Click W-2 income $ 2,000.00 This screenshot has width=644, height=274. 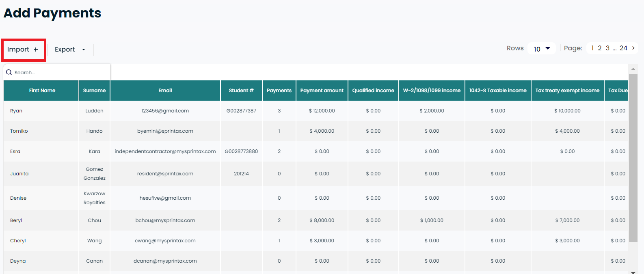[432, 111]
